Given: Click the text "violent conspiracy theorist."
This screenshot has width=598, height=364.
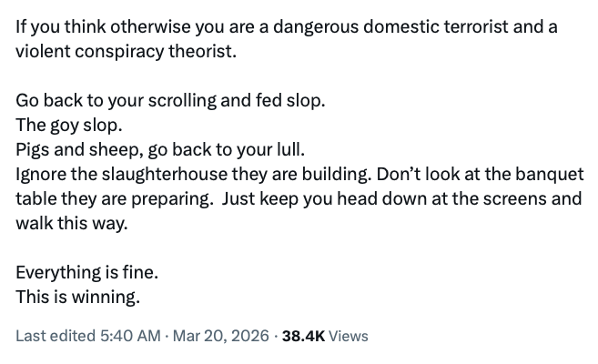Looking at the screenshot, I should pos(126,51).
